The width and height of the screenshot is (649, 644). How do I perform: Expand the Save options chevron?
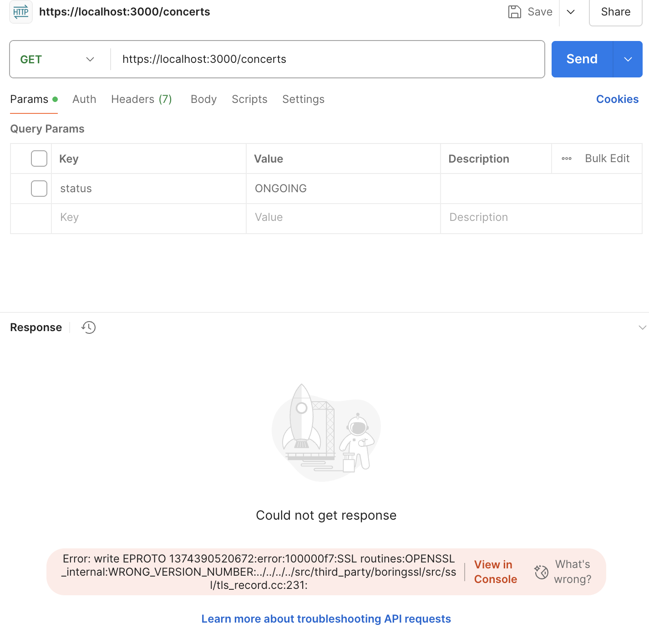571,12
